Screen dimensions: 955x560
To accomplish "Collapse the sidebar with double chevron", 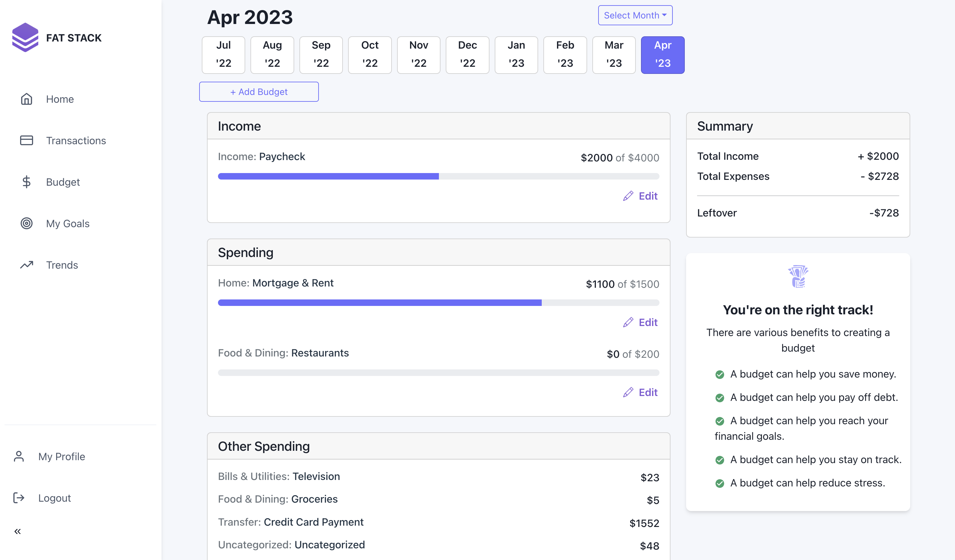I will pyautogui.click(x=18, y=531).
